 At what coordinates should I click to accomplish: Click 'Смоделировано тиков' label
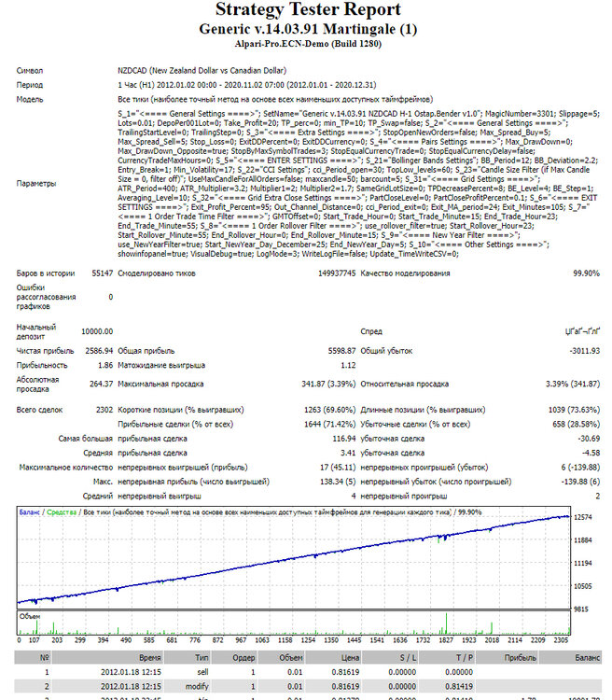point(156,273)
